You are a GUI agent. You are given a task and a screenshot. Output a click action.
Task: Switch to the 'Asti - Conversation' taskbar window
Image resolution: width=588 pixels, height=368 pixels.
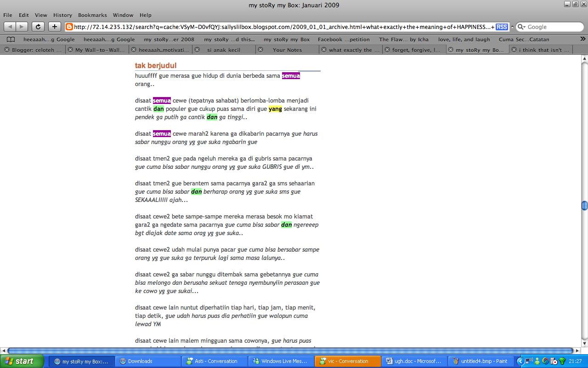(215, 361)
